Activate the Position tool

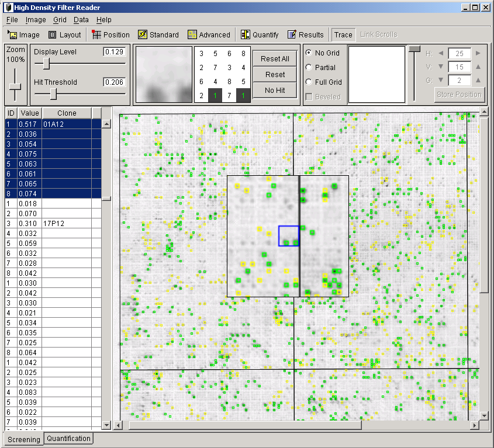110,34
